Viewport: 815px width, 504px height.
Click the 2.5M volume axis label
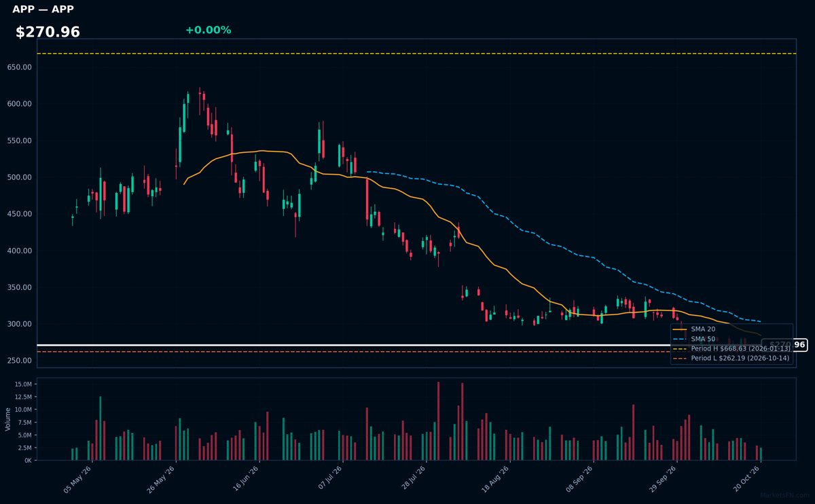coord(24,448)
